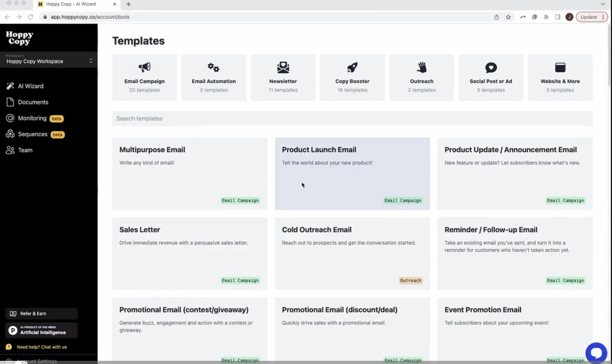Open the Email Automation gears category
612x364 pixels.
coord(214,77)
